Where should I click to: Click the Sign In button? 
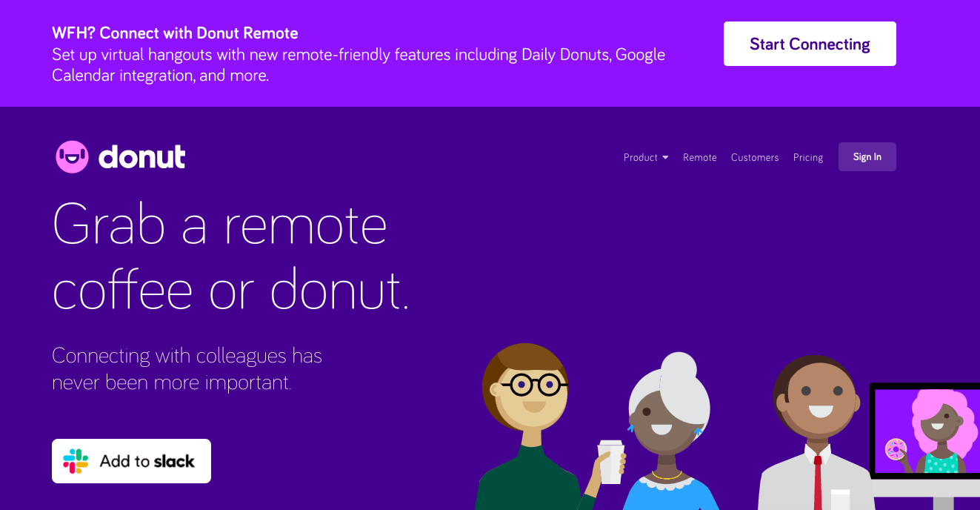point(867,156)
